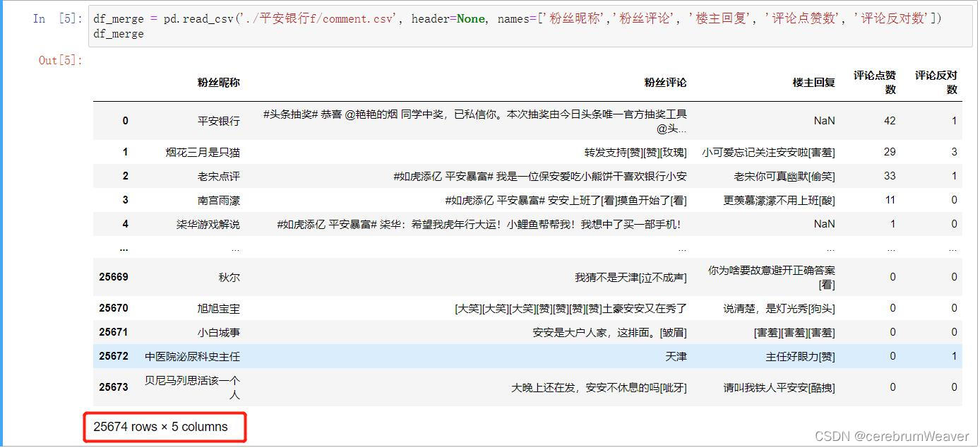
Task: Click comment 安安是大户人家，这排面。[皱眉]
Action: 609,332
